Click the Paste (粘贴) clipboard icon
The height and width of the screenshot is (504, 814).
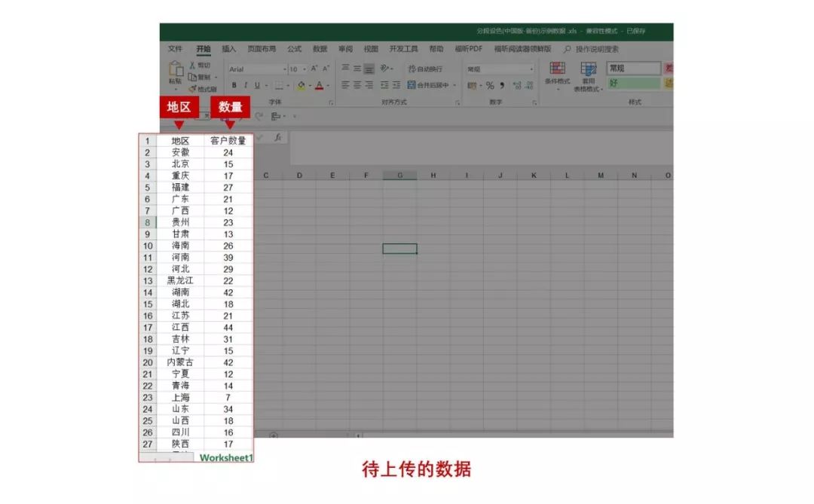click(176, 69)
